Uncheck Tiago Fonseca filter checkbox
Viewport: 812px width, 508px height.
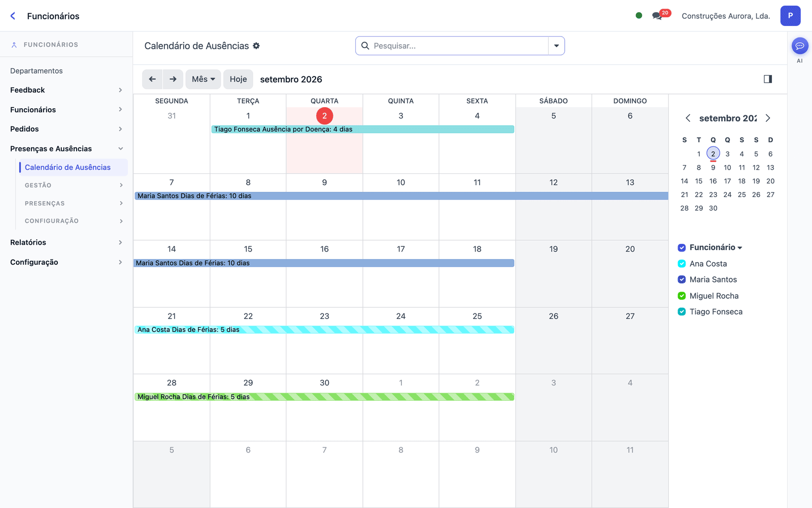click(x=682, y=311)
